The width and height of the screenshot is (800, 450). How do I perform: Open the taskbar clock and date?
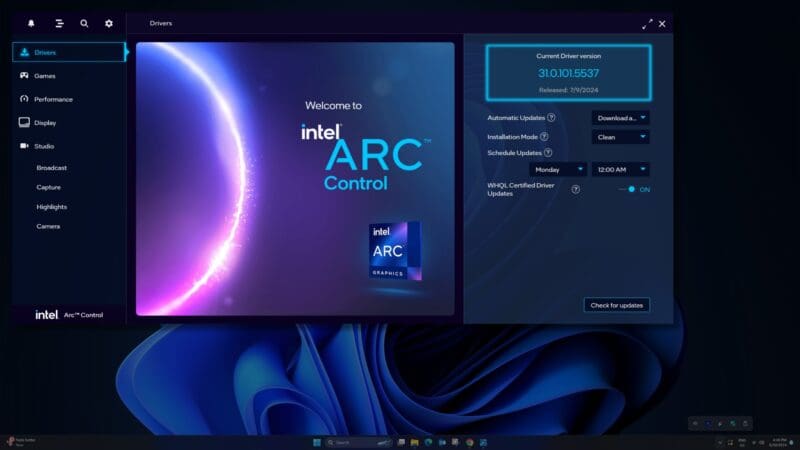[x=779, y=442]
